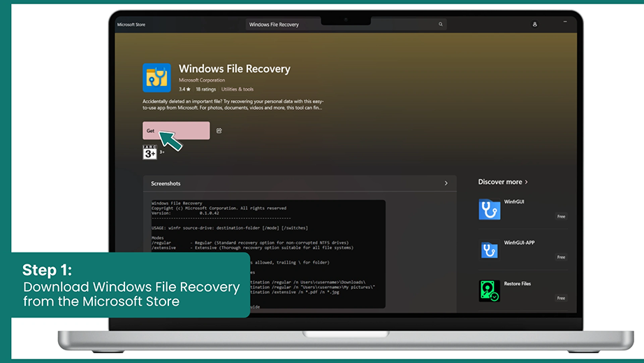Open the WinfrGUI app icon
The height and width of the screenshot is (363, 644).
489,209
